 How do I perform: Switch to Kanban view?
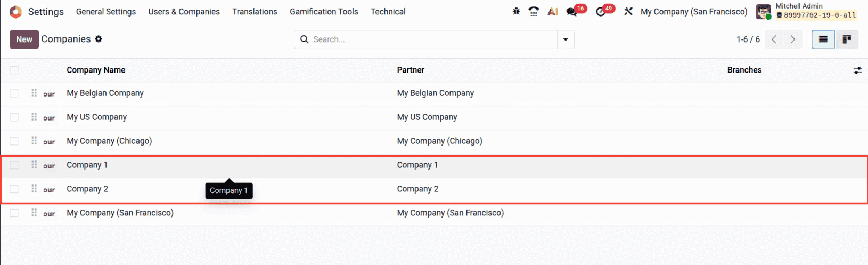click(847, 39)
